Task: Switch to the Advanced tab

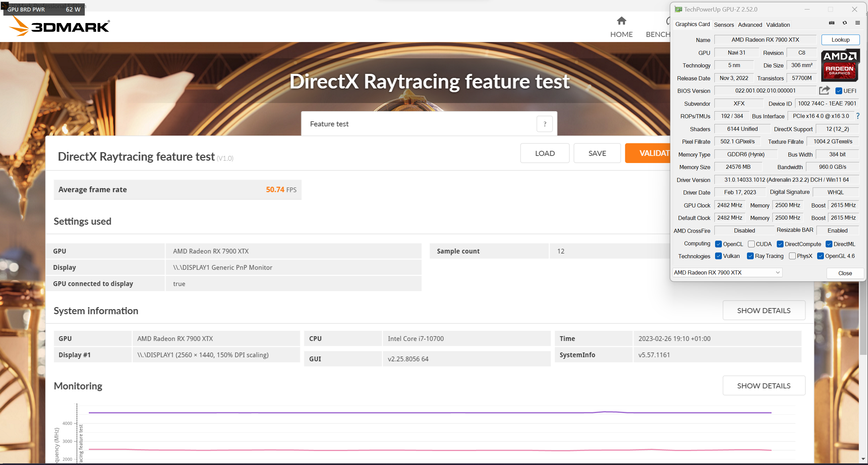Action: pyautogui.click(x=750, y=25)
